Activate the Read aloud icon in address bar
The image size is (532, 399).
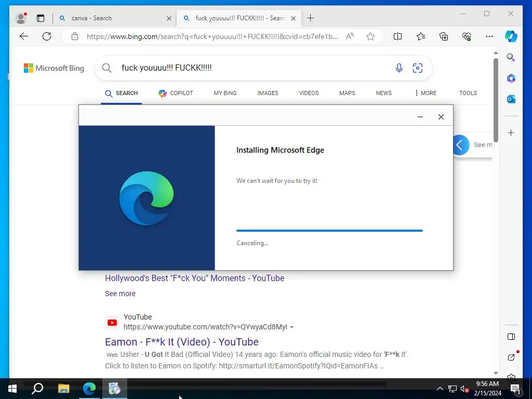[x=350, y=36]
